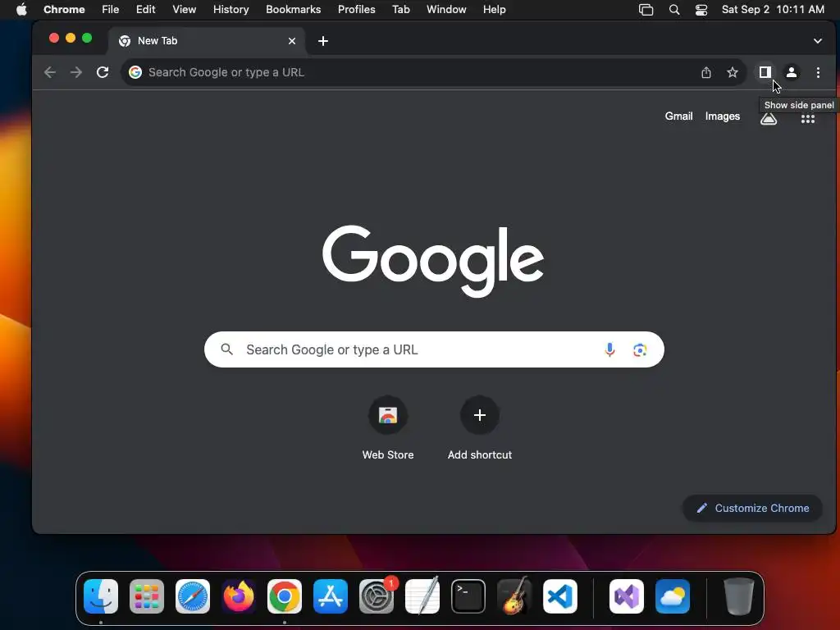Bookmark this tab with star icon
This screenshot has height=630, width=840.
tap(733, 72)
